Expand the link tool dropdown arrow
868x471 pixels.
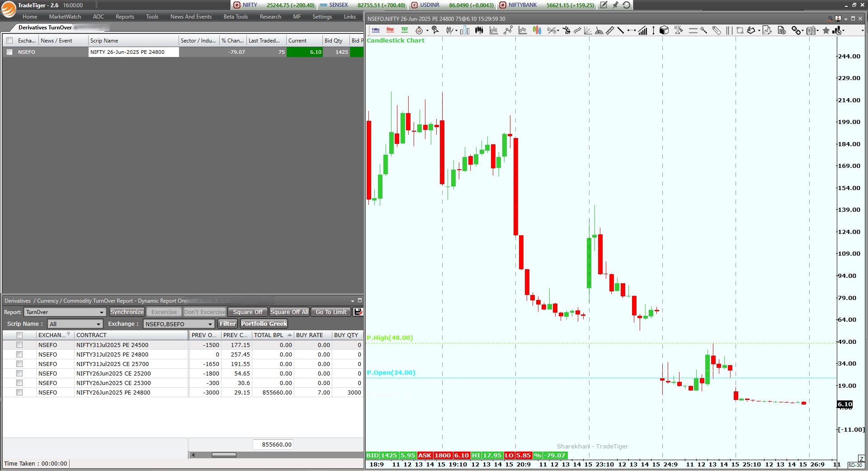[802, 31]
